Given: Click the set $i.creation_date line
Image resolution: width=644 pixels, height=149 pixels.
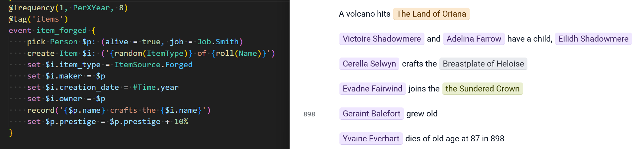Looking at the screenshot, I should pos(103,87).
